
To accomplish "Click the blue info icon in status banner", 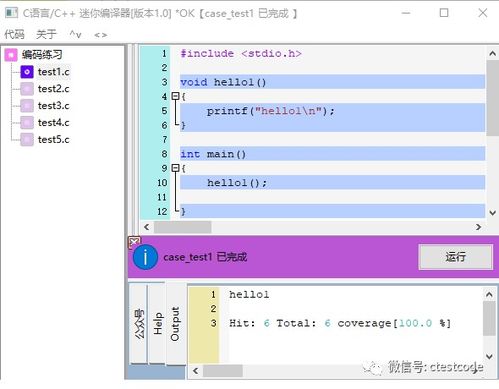I will (x=145, y=257).
